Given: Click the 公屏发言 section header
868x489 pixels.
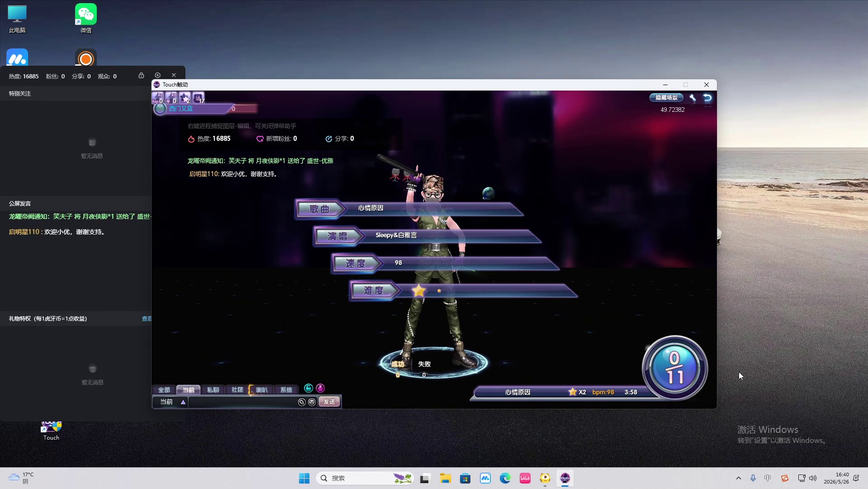Looking at the screenshot, I should point(20,204).
